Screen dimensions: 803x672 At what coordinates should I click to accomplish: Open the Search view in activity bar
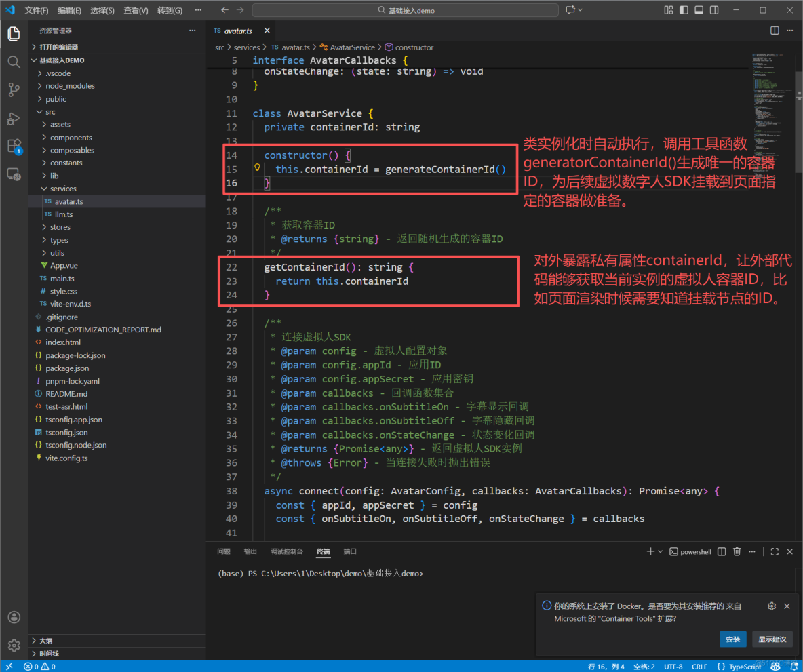pyautogui.click(x=14, y=62)
